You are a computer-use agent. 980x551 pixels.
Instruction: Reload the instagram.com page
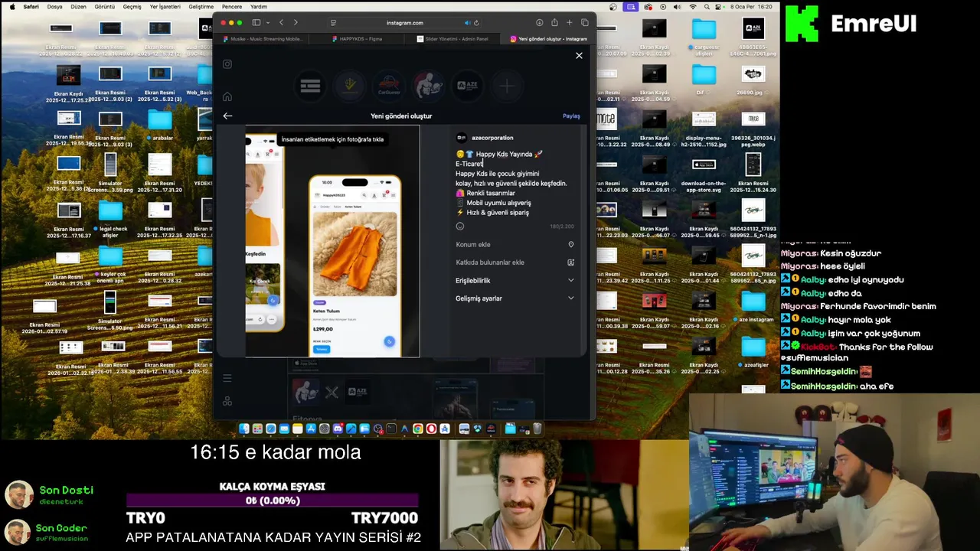476,23
